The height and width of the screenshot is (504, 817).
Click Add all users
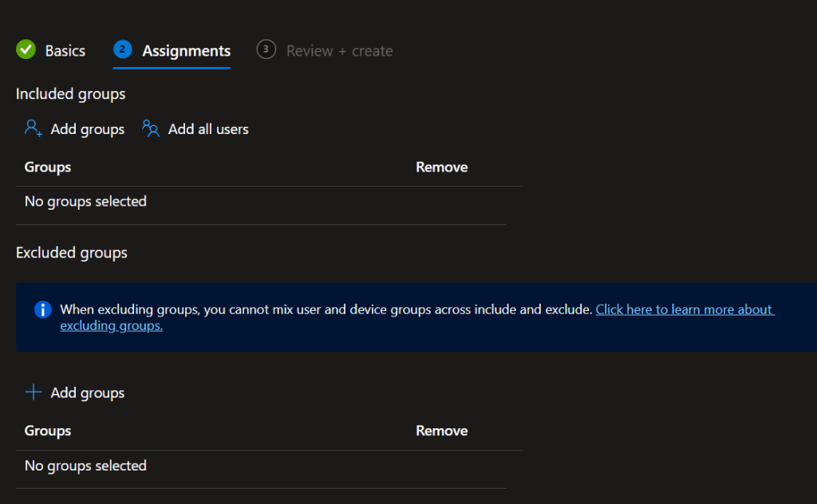pyautogui.click(x=207, y=128)
